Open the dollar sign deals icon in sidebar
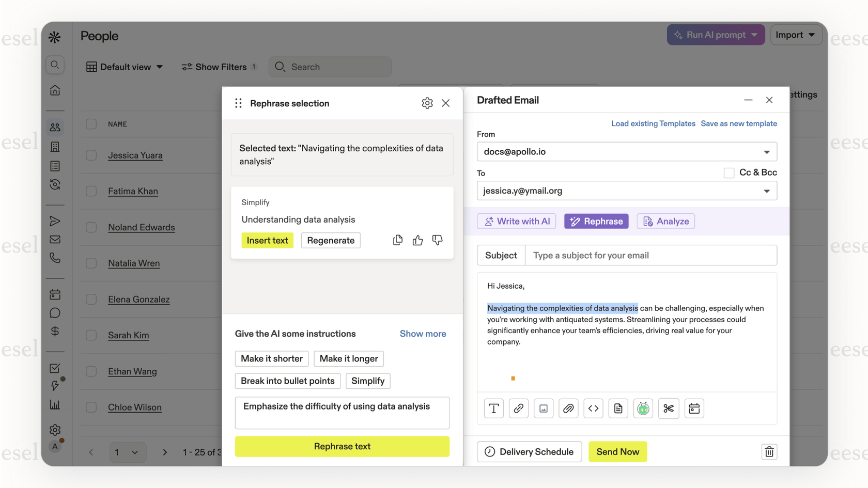 [x=55, y=330]
